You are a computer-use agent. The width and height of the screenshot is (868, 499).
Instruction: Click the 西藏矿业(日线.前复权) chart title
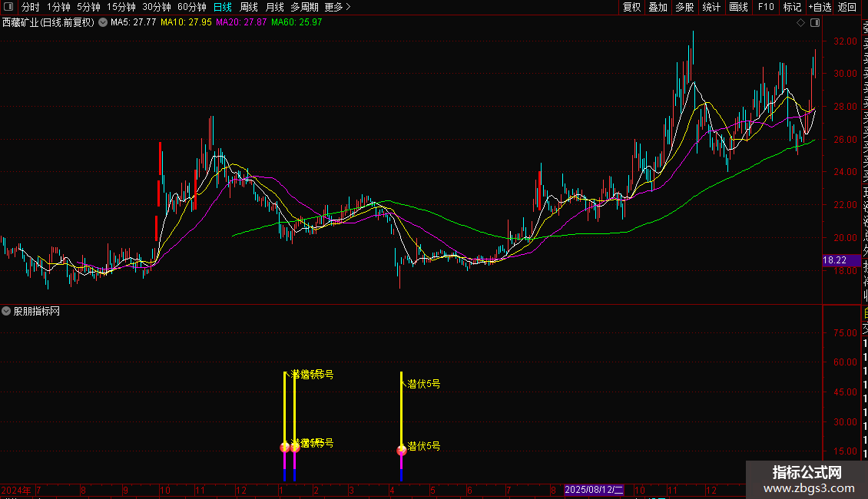[x=48, y=23]
